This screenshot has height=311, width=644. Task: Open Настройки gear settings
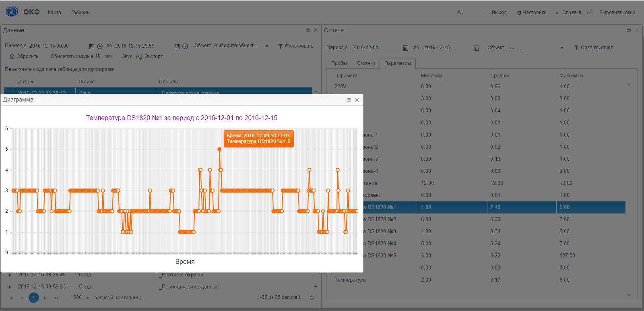pyautogui.click(x=532, y=12)
